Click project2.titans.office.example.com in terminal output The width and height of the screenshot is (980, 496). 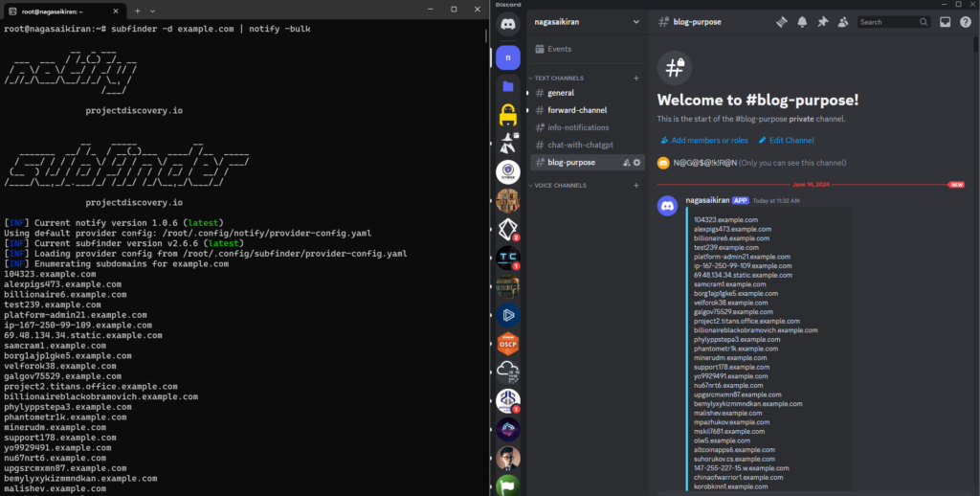[x=91, y=387]
